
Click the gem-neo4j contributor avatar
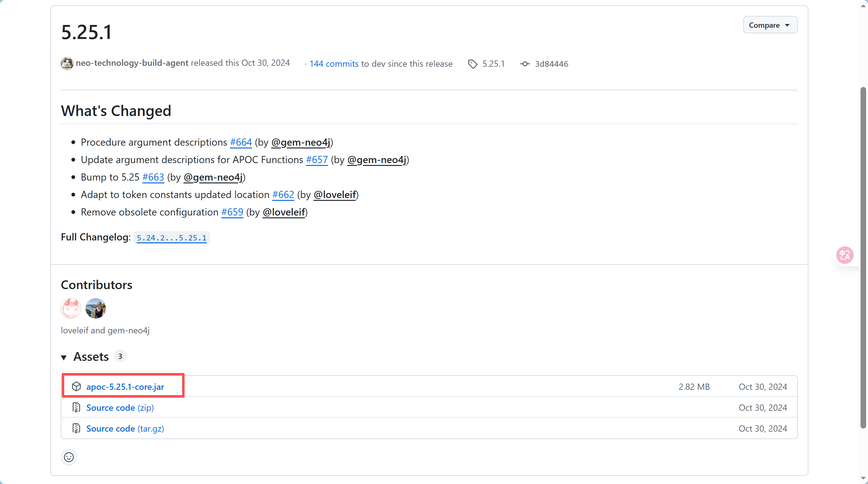click(96, 308)
